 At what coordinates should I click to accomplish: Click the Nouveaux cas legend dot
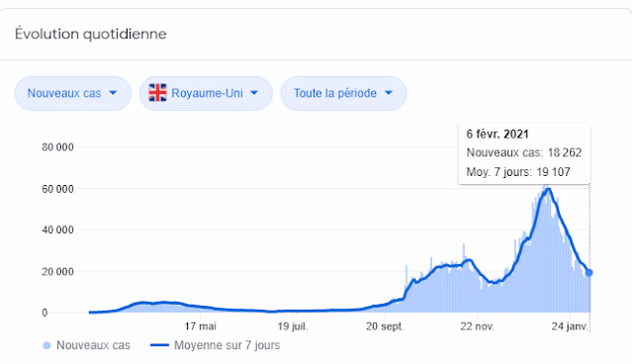click(x=46, y=345)
